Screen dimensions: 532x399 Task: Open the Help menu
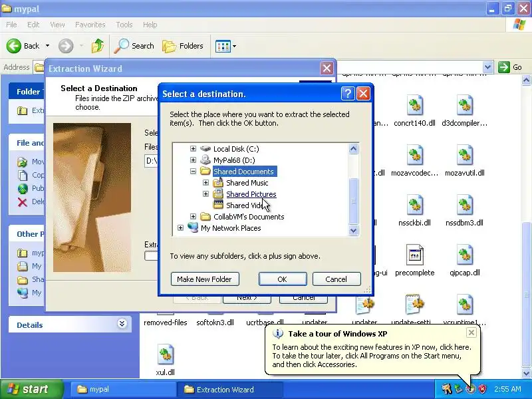pyautogui.click(x=150, y=25)
